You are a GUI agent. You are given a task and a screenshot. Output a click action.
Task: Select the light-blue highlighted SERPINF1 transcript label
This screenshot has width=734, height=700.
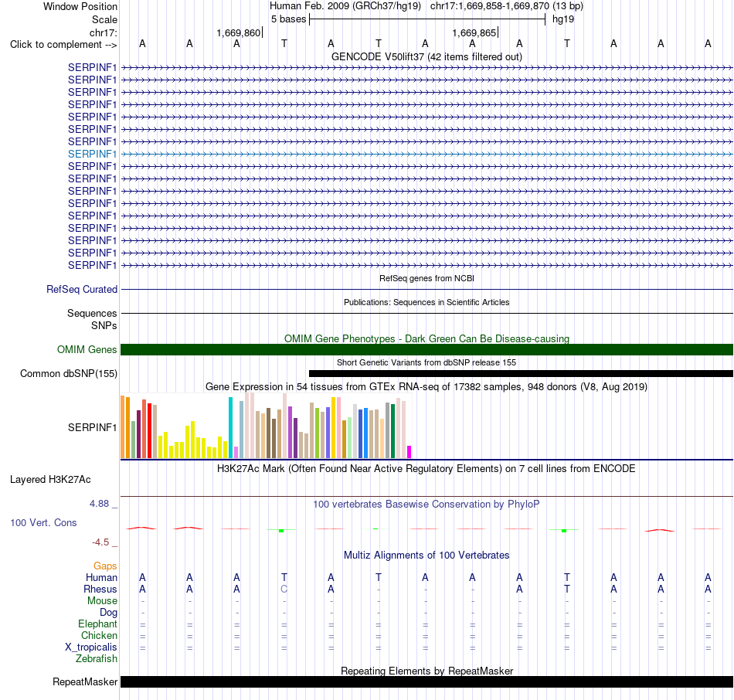click(x=92, y=154)
